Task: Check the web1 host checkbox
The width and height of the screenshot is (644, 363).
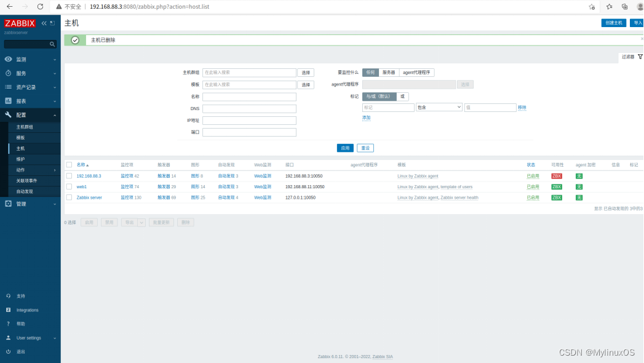Action: coord(69,186)
